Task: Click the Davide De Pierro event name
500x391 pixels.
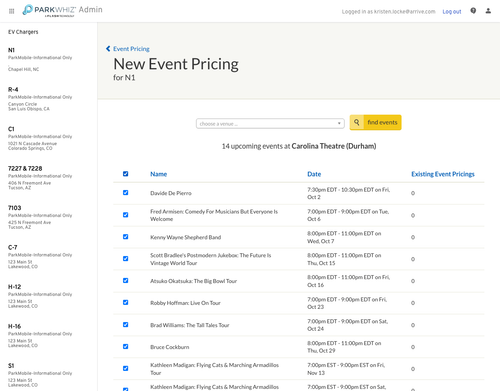Action: (171, 193)
